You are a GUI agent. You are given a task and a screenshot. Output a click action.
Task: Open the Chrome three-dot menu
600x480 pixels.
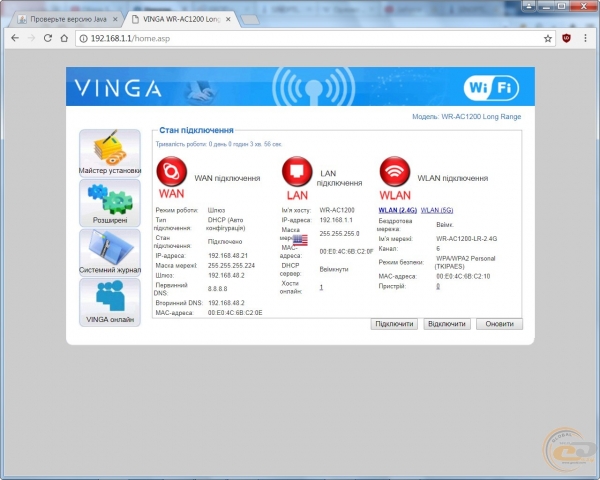(x=585, y=38)
